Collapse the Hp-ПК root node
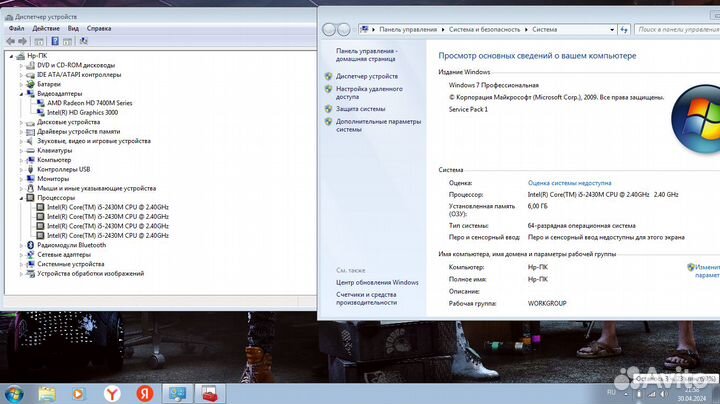The height and width of the screenshot is (404, 720). coord(11,56)
